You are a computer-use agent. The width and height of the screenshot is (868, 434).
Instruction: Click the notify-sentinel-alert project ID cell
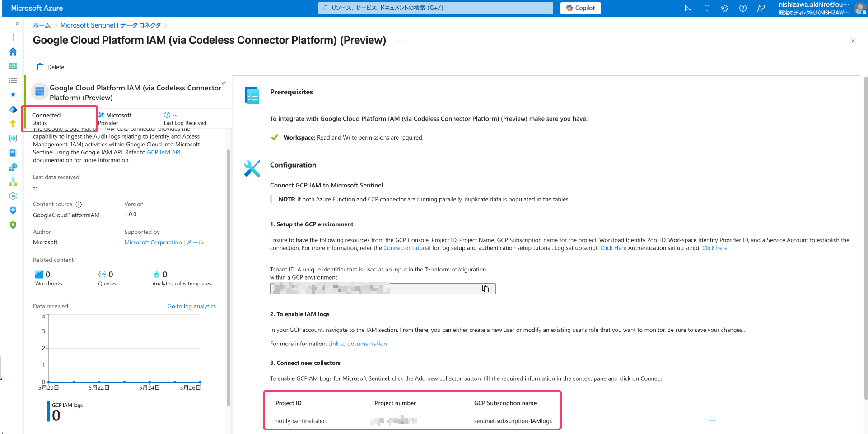(301, 421)
